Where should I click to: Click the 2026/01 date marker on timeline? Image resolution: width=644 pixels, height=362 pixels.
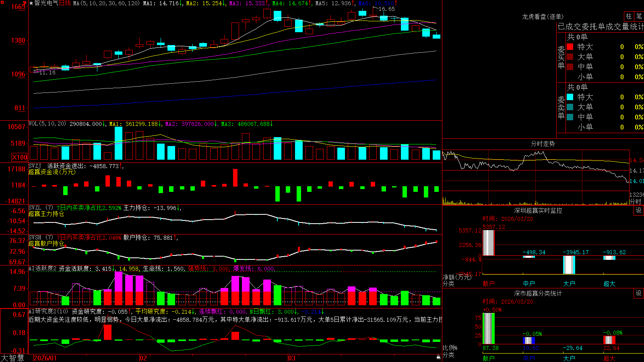45,358
